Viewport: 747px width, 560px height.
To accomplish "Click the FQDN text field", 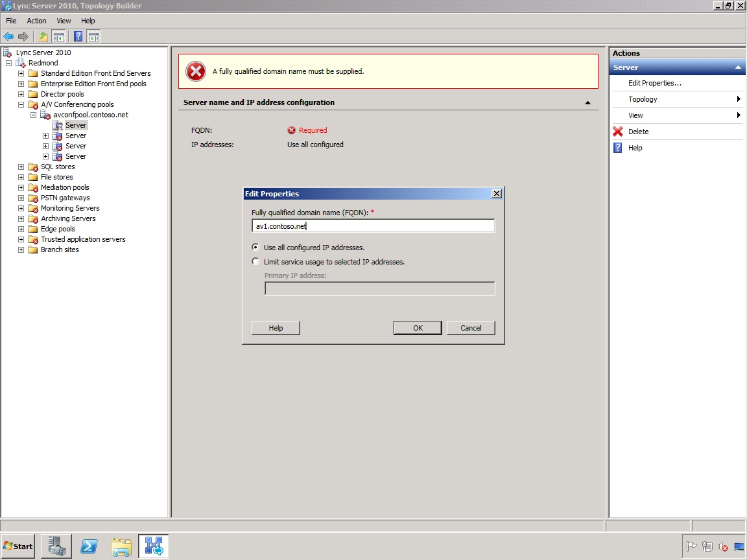I will [x=373, y=226].
